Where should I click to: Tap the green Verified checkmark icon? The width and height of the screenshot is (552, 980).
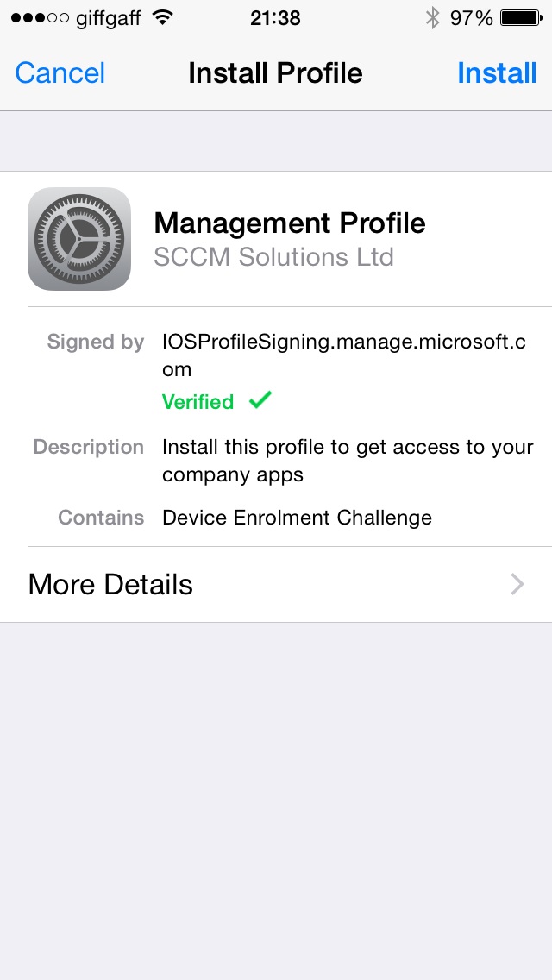260,400
